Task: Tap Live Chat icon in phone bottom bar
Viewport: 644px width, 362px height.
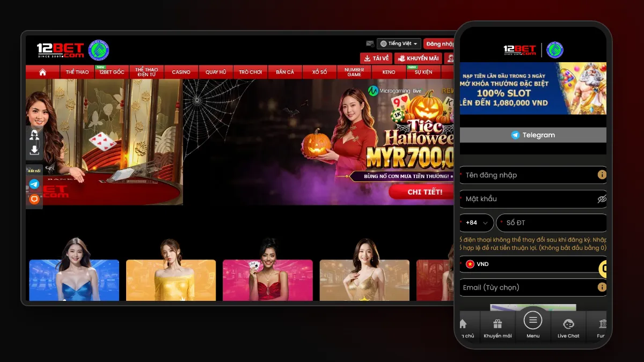Action: pos(568,324)
